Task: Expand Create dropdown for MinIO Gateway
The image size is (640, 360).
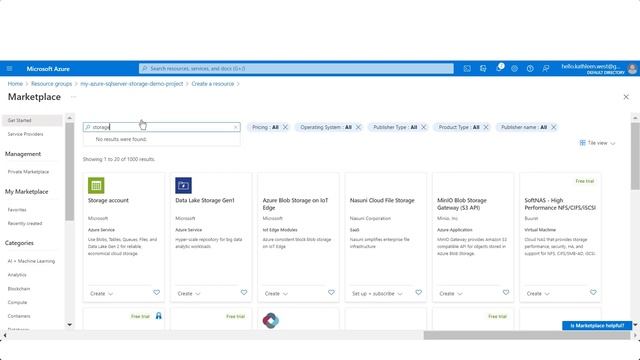Action: coord(451,293)
